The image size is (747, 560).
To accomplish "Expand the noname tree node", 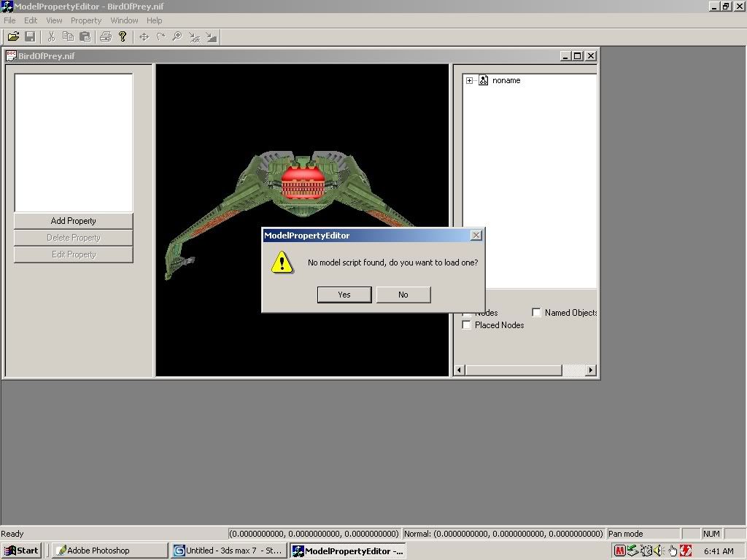I will pos(469,80).
